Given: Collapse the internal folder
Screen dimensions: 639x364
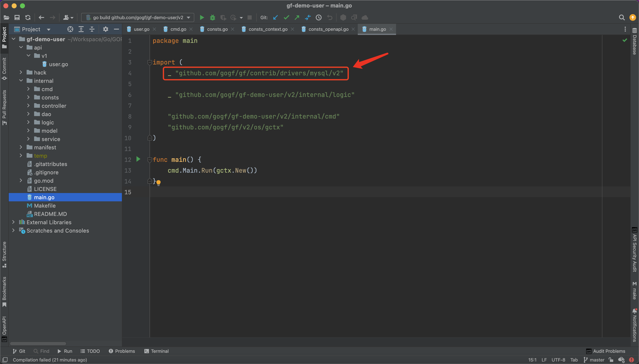Looking at the screenshot, I should point(21,80).
